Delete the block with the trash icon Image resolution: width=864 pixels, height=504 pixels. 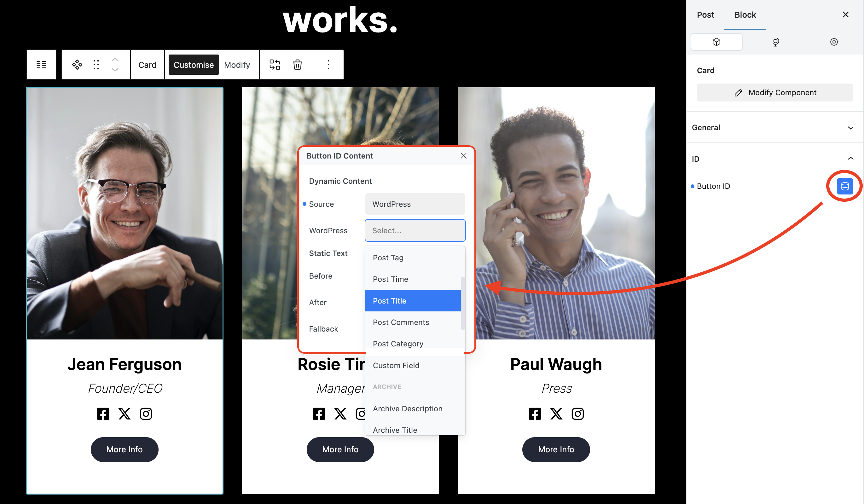(x=297, y=64)
